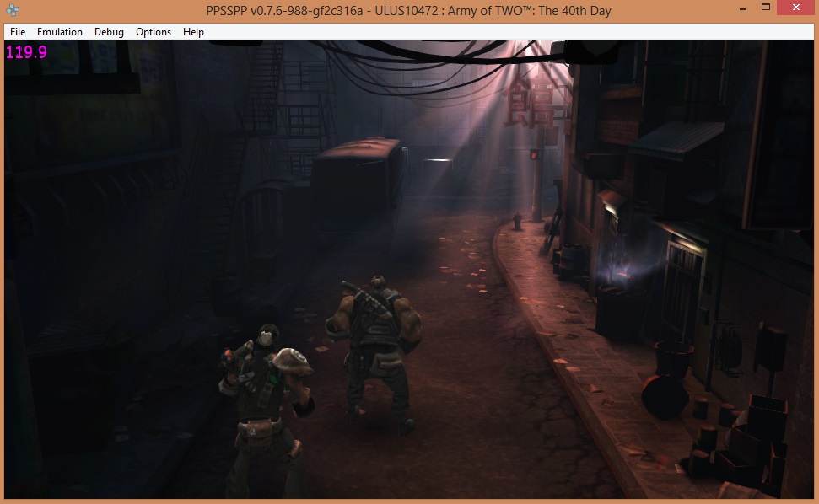This screenshot has width=819, height=504.
Task: Click the window title bar text
Action: click(408, 11)
